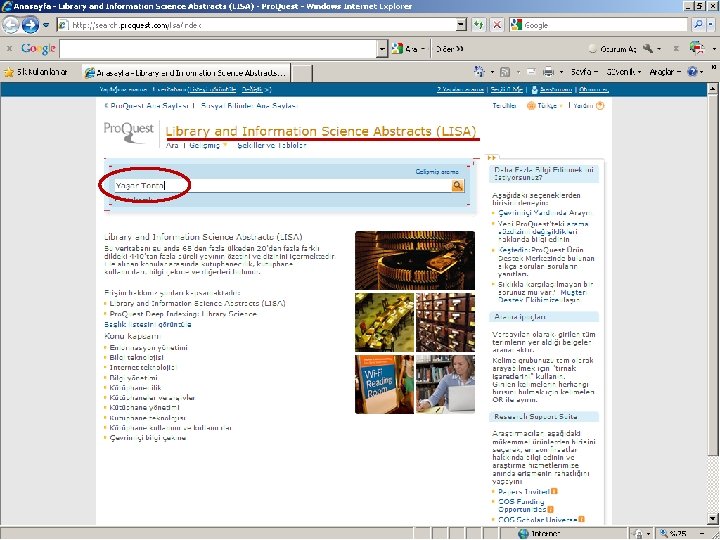The image size is (720, 540).
Task: Stop loading with the red X icon
Action: 497,25
